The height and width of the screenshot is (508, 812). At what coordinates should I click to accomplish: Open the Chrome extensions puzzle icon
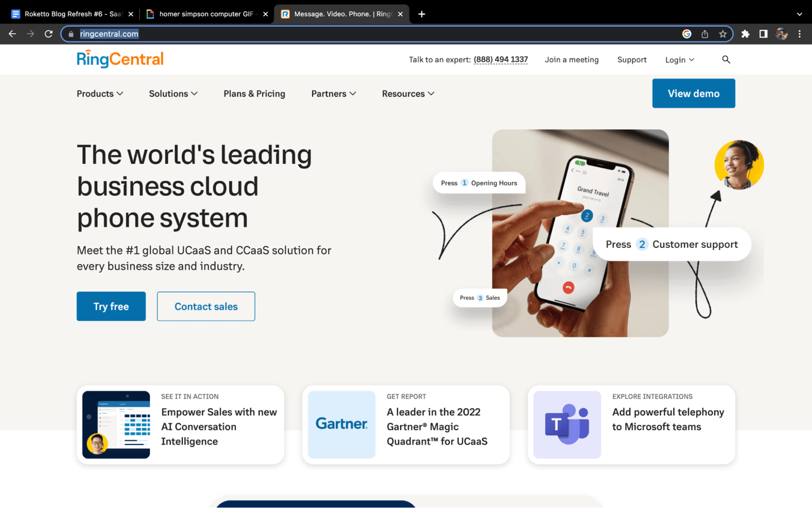tap(745, 34)
